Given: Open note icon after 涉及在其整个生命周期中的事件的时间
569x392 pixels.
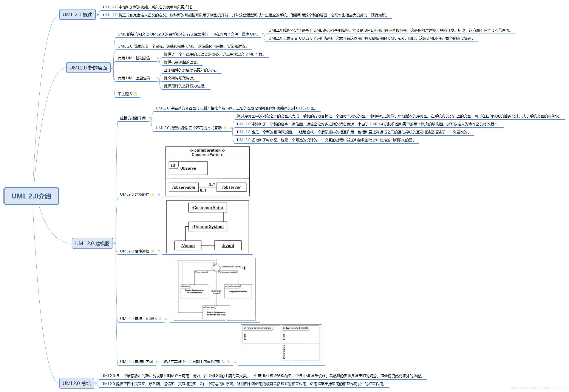Looking at the screenshot, I should click(229, 362).
